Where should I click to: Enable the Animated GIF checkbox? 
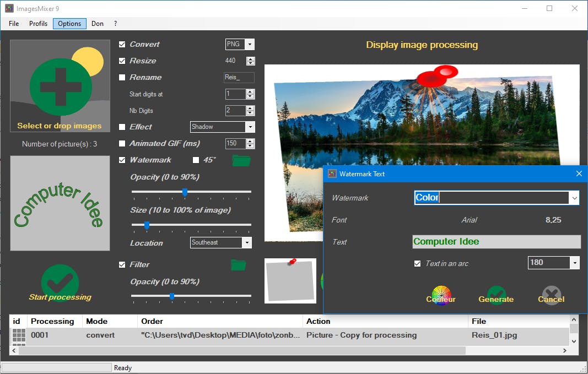tap(122, 144)
